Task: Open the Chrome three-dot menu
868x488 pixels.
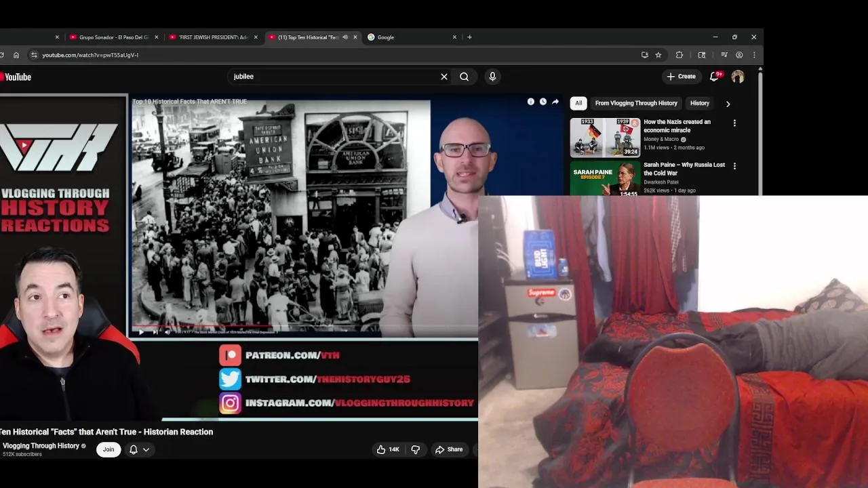Action: [x=754, y=55]
